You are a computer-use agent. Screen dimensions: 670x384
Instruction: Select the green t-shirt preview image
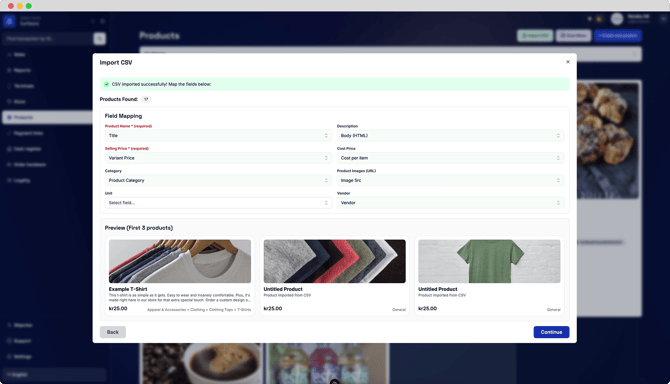click(x=489, y=261)
